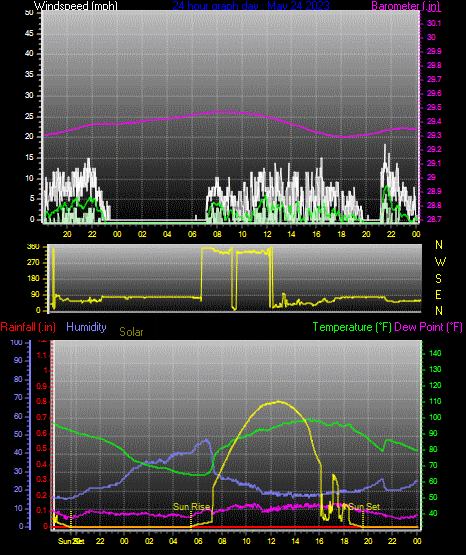Screen dimensions: 466x555
Task: Click '29.3' on the barometer axis
Action: pyautogui.click(x=434, y=136)
